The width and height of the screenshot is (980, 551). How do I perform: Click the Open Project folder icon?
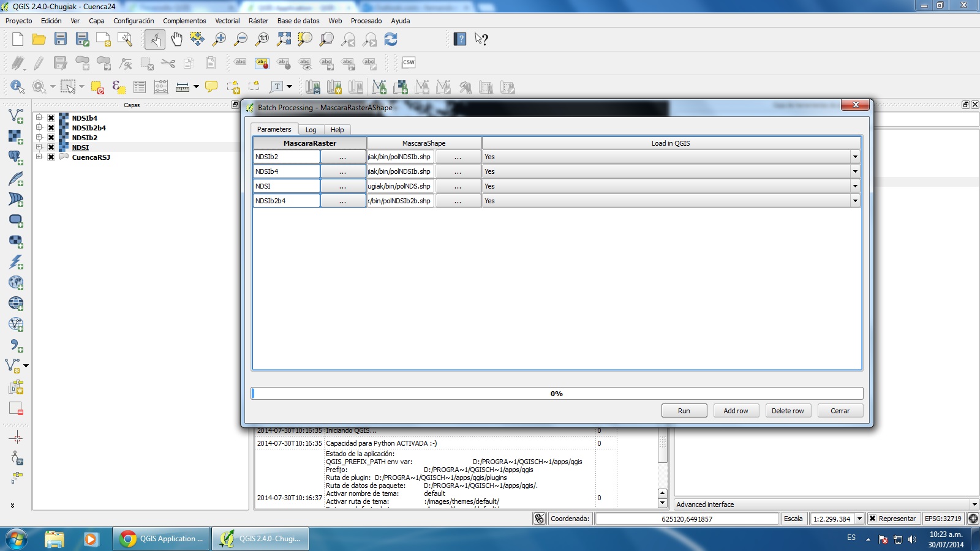point(39,40)
